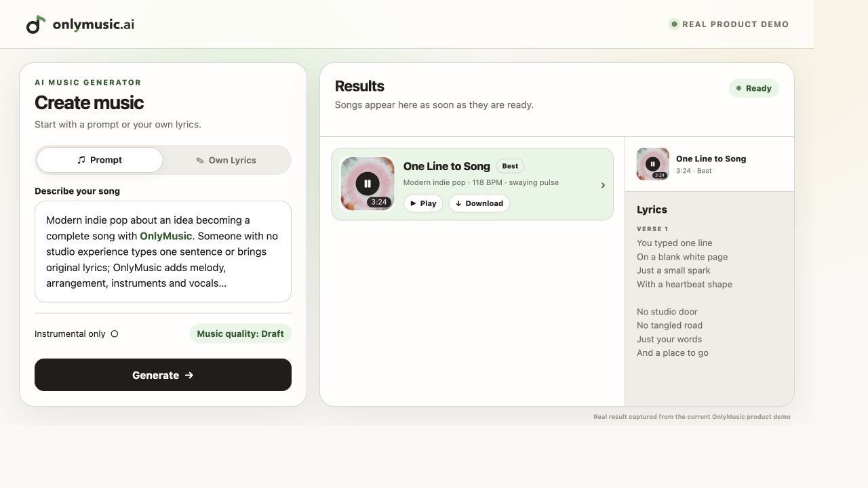Click the onlymusic.ai logo icon
This screenshot has width=868, height=488.
pos(36,24)
